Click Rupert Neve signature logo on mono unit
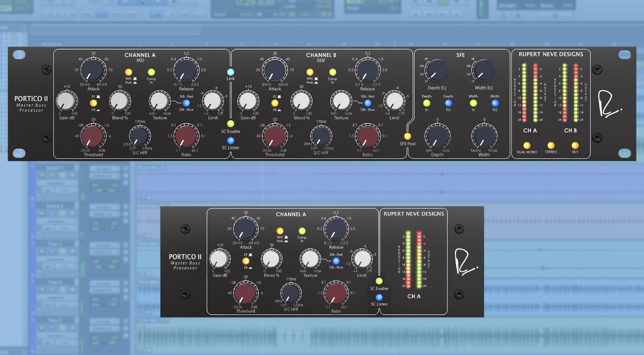644x355 pixels. (466, 262)
